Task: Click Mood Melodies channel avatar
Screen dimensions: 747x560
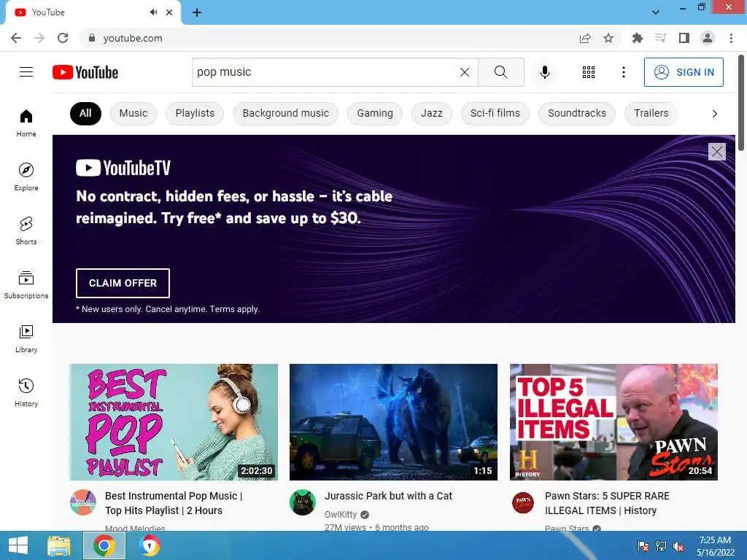Action: point(83,502)
